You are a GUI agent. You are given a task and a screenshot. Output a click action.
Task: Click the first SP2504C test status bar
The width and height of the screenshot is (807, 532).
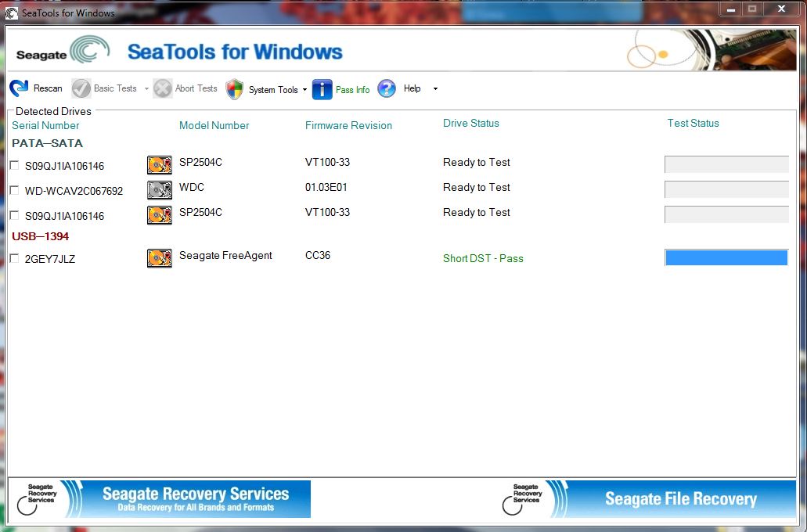click(x=726, y=164)
